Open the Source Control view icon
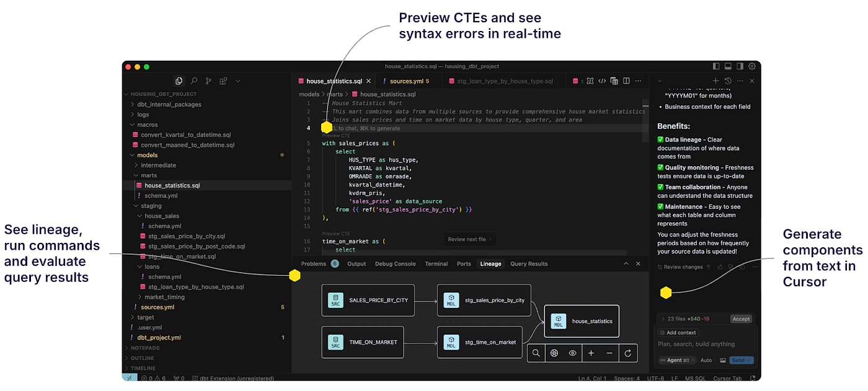This screenshot has height=391, width=868. tap(208, 81)
